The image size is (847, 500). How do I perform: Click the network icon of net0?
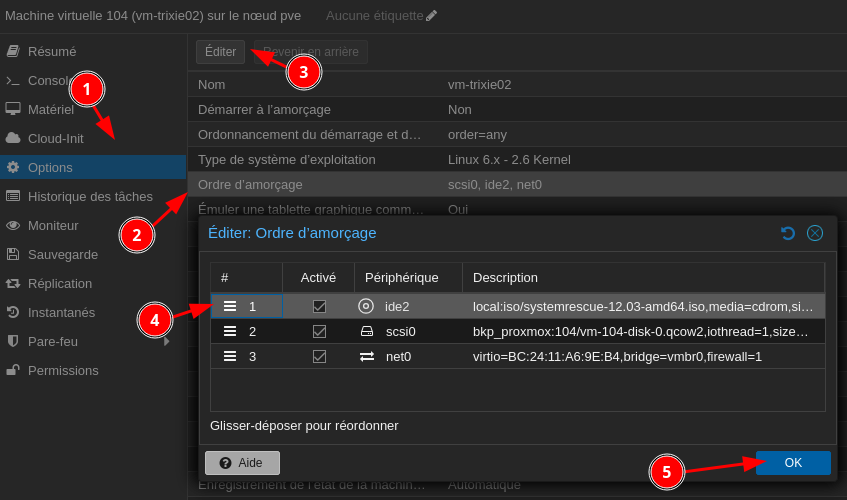point(366,356)
